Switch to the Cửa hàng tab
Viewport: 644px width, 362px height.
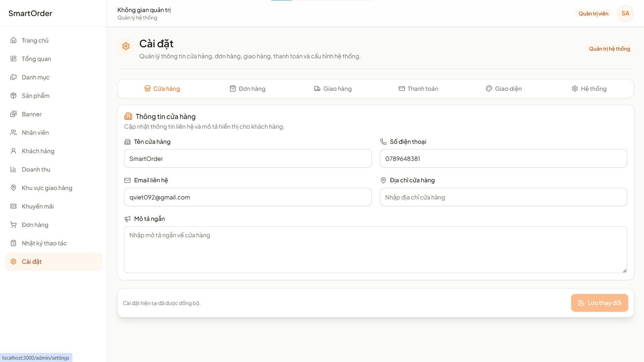coord(162,88)
